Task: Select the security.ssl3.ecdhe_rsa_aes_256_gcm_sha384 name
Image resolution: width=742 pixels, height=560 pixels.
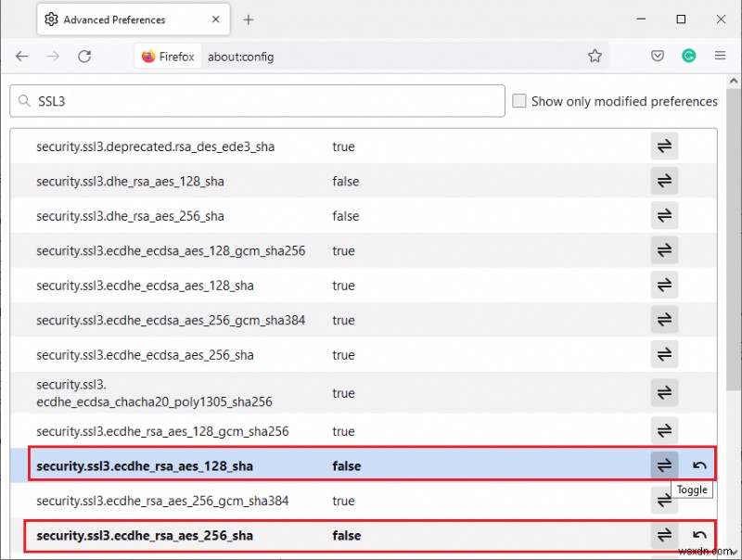Action: tap(162, 501)
